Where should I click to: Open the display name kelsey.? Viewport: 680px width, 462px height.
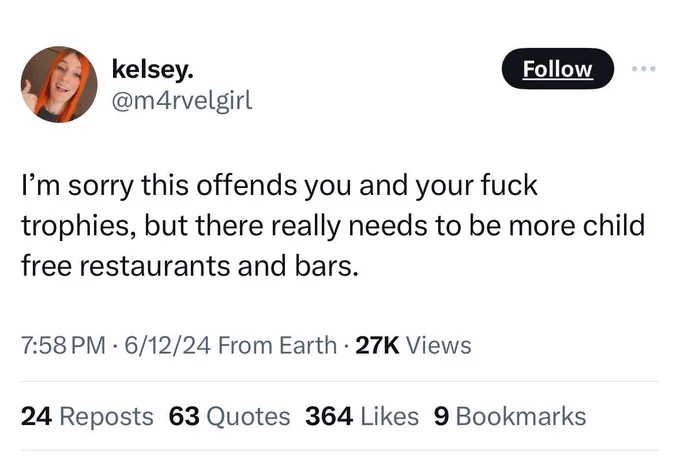[152, 69]
